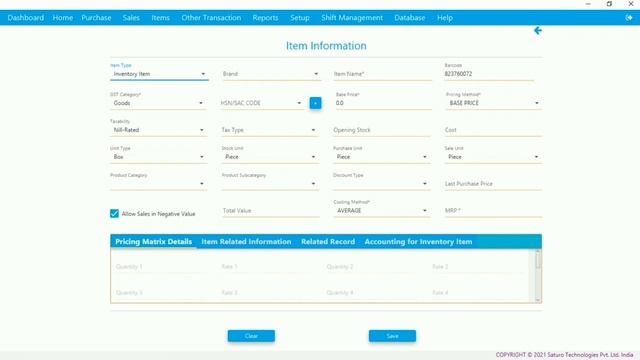Open the Items menu
This screenshot has height=360, width=640.
pyautogui.click(x=160, y=18)
